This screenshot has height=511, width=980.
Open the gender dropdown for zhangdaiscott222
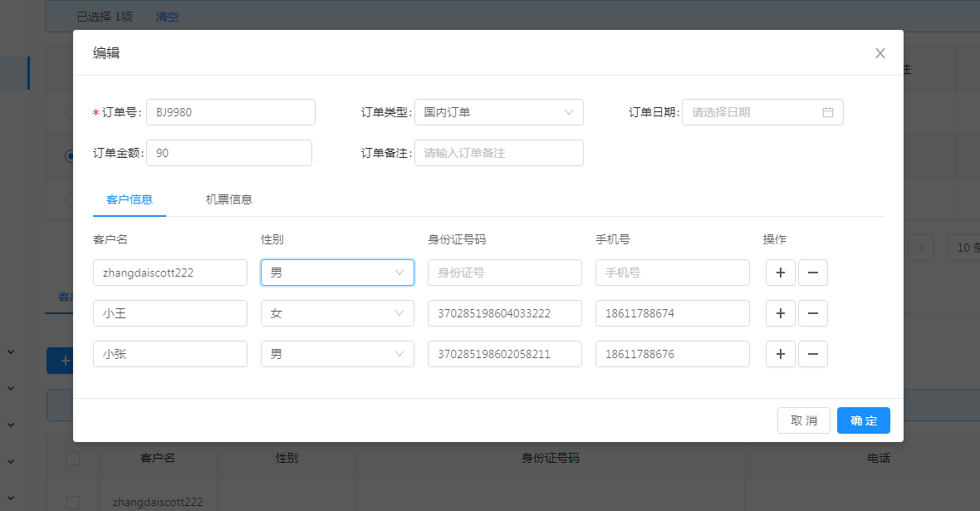336,272
